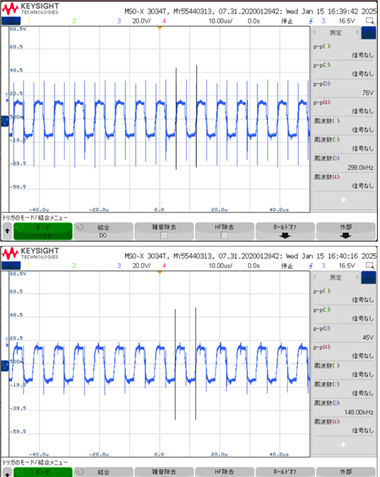380x477 pixels.
Task: Click top-right corner icon in top capture
Action: [370, 21]
